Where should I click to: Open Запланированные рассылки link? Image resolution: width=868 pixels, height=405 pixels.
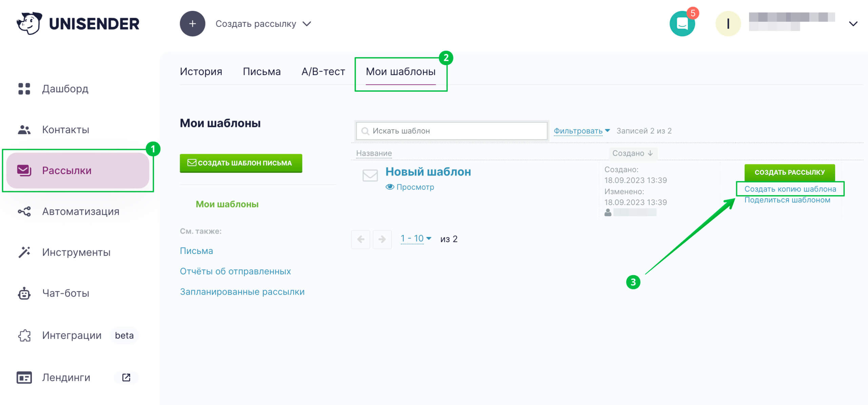click(242, 292)
